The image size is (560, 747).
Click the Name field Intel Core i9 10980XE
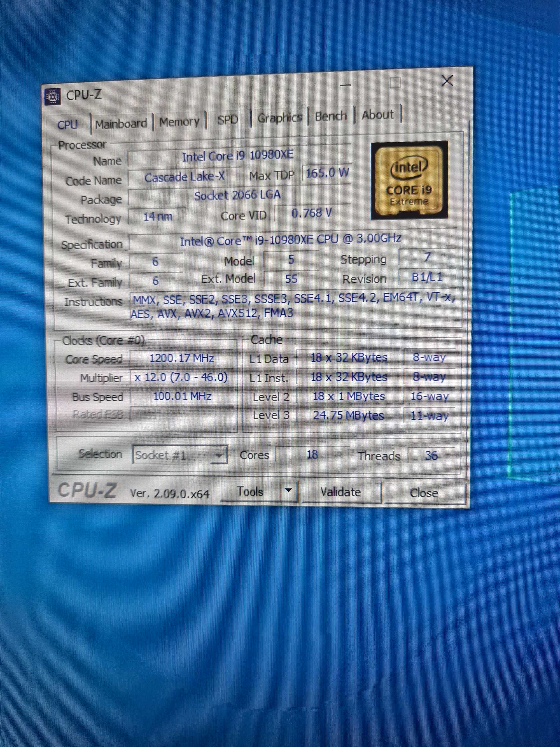(239, 156)
